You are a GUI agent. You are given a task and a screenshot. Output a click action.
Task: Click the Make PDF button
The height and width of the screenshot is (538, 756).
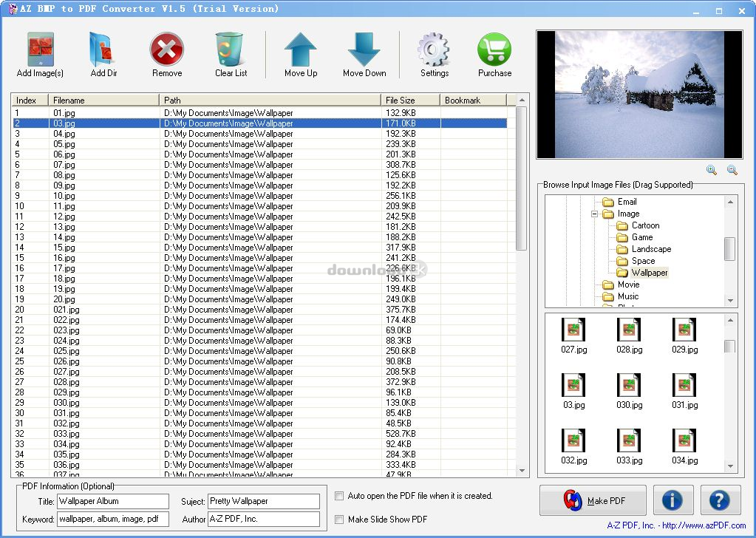593,500
